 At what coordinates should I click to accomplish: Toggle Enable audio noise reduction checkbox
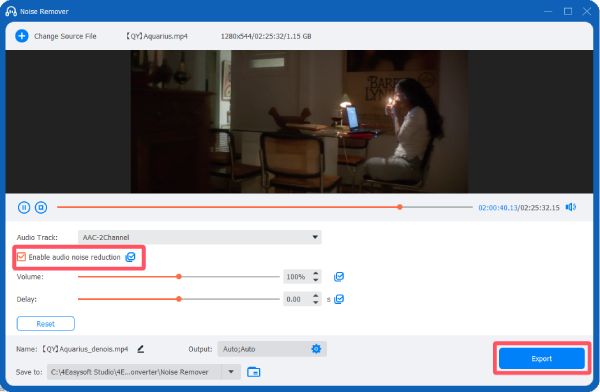click(21, 257)
